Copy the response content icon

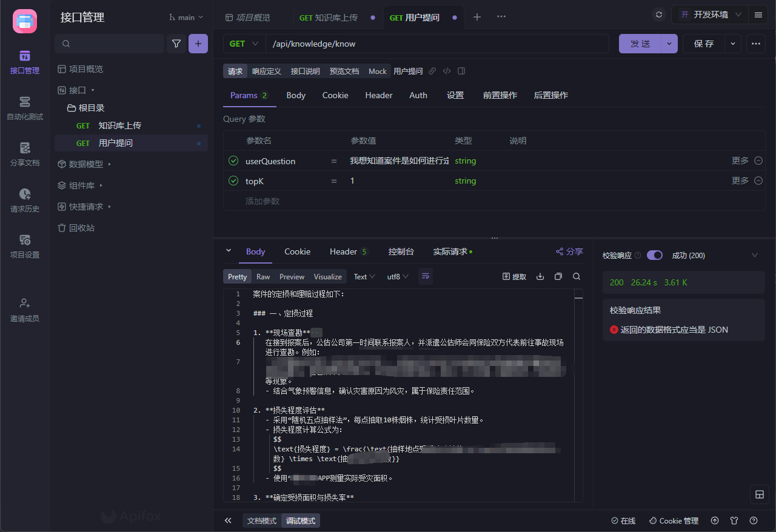pos(558,276)
